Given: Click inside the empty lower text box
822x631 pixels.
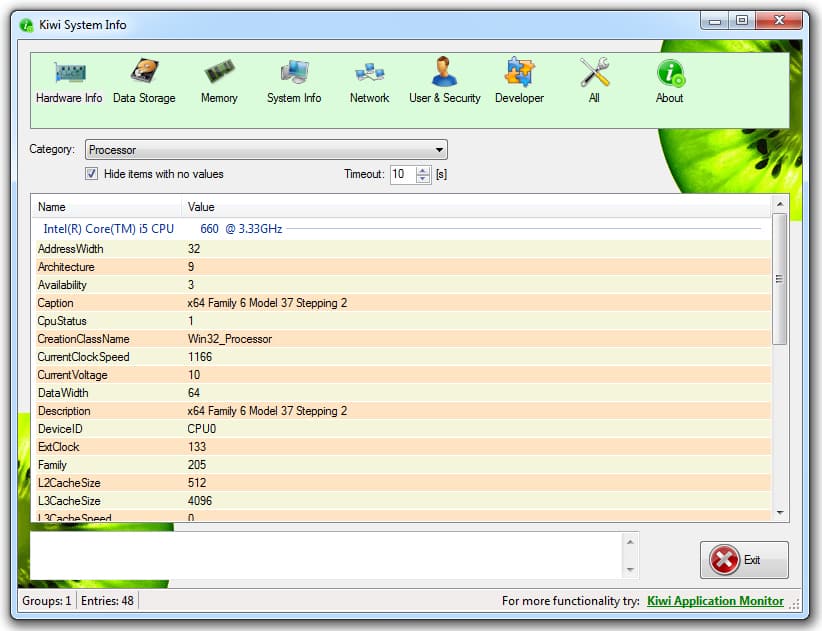Looking at the screenshot, I should click(326, 556).
